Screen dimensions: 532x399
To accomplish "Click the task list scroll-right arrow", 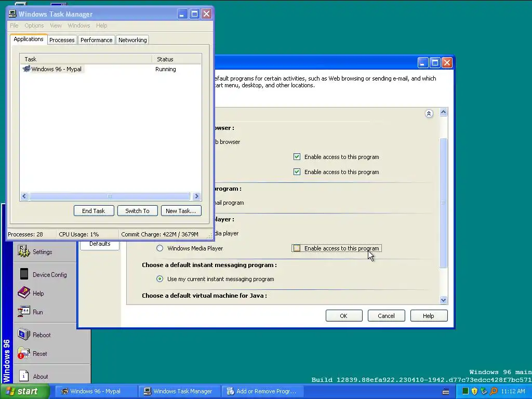I will [196, 196].
